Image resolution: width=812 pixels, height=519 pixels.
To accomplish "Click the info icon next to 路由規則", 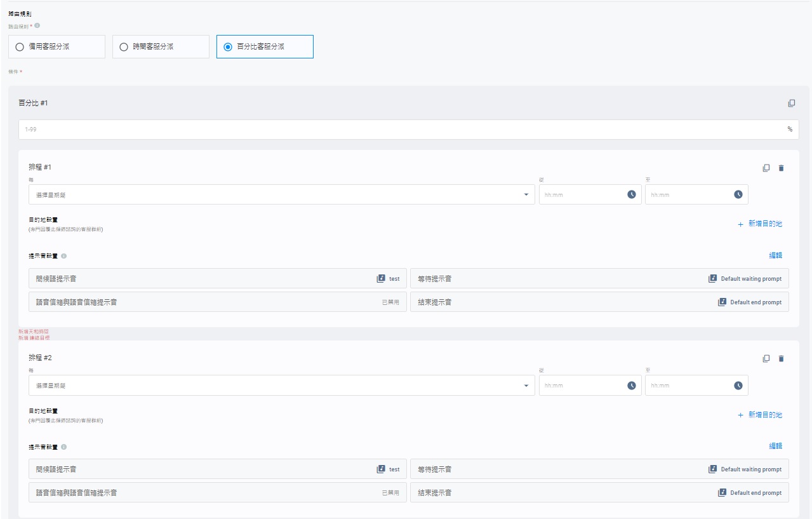I will click(37, 26).
